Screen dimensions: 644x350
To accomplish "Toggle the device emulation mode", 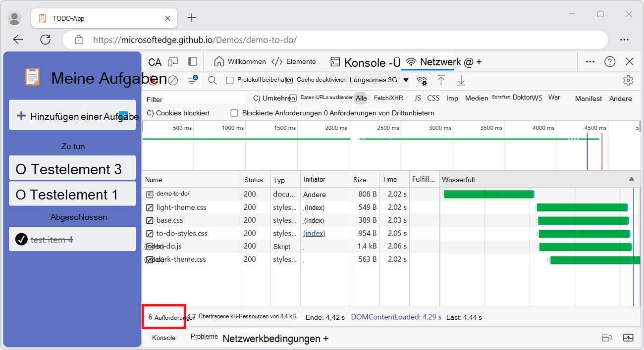I will click(x=173, y=61).
